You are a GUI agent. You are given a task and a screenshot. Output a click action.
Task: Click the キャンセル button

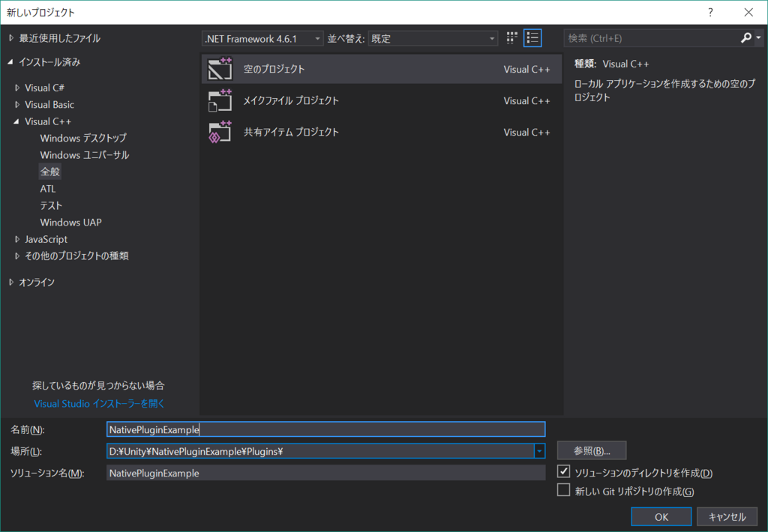pyautogui.click(x=727, y=516)
